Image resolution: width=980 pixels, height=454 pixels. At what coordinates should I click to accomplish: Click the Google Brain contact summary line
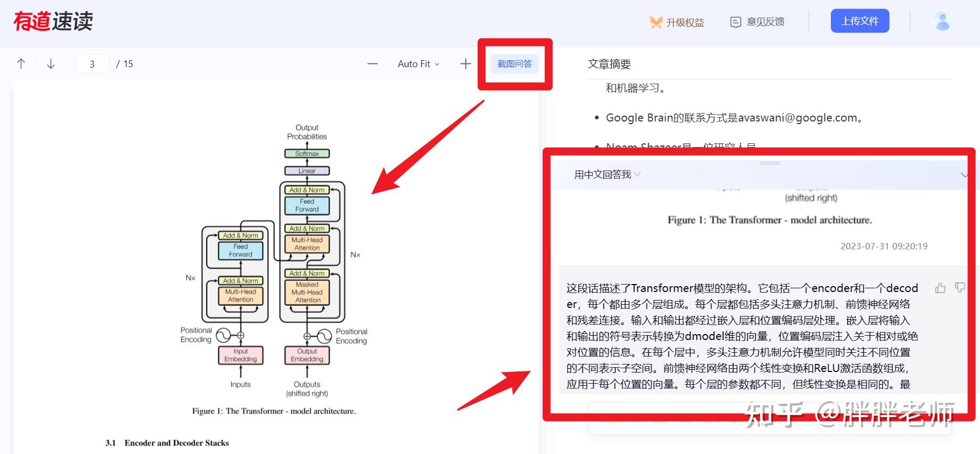coord(734,118)
